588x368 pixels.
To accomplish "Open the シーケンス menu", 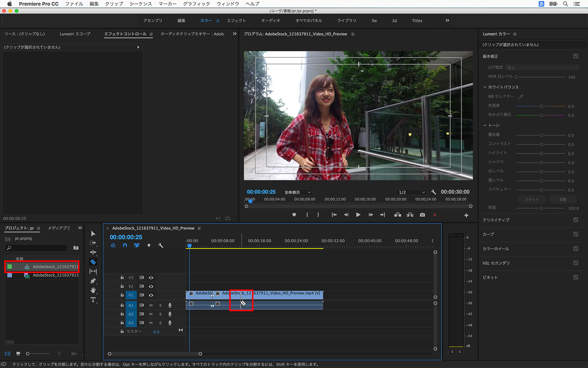I will 141,4.
